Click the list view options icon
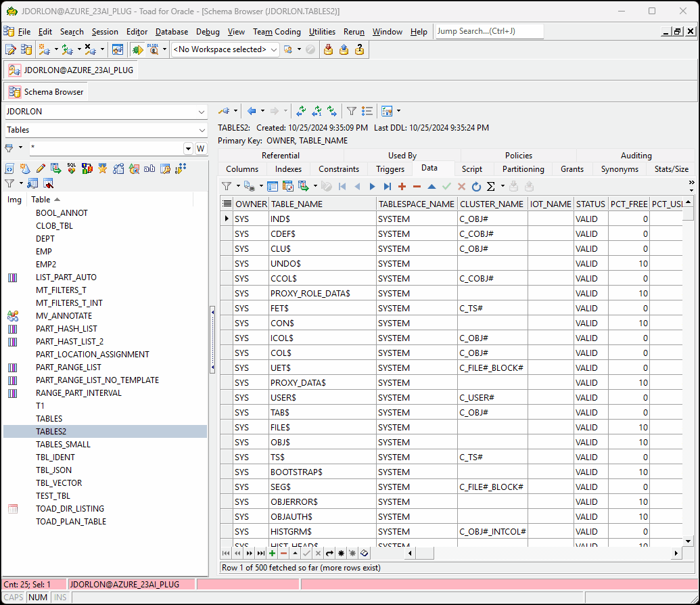Screen dimensions: 700x605 click(367, 111)
